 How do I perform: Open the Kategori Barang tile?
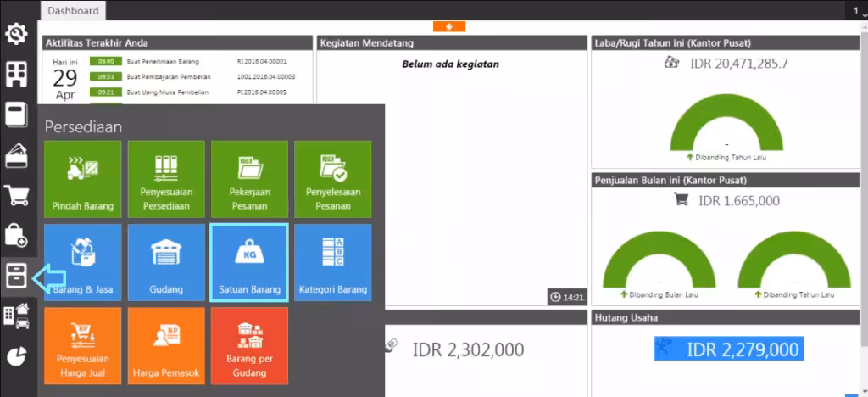(332, 262)
